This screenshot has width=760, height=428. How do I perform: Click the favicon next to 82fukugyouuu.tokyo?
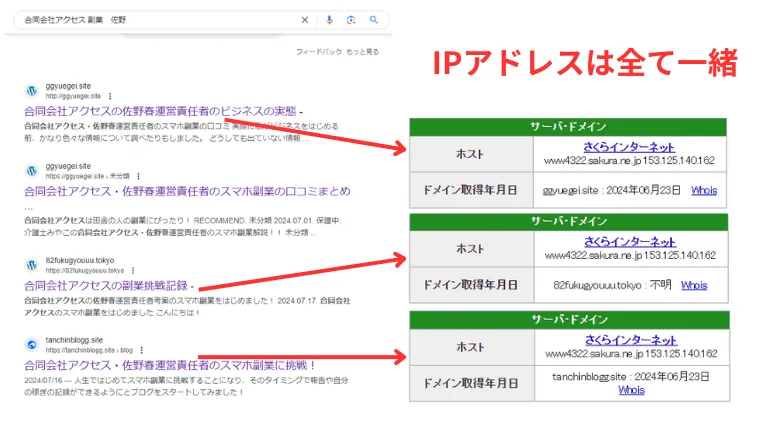click(x=32, y=266)
